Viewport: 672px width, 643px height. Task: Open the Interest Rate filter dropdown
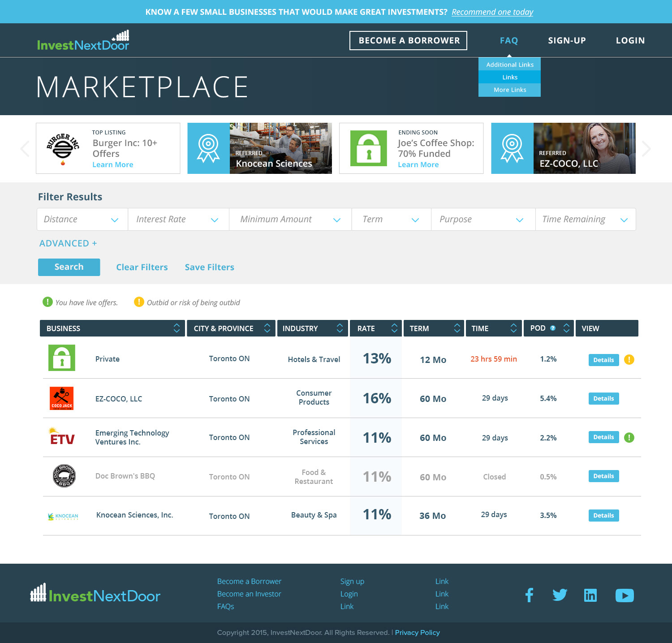[179, 219]
